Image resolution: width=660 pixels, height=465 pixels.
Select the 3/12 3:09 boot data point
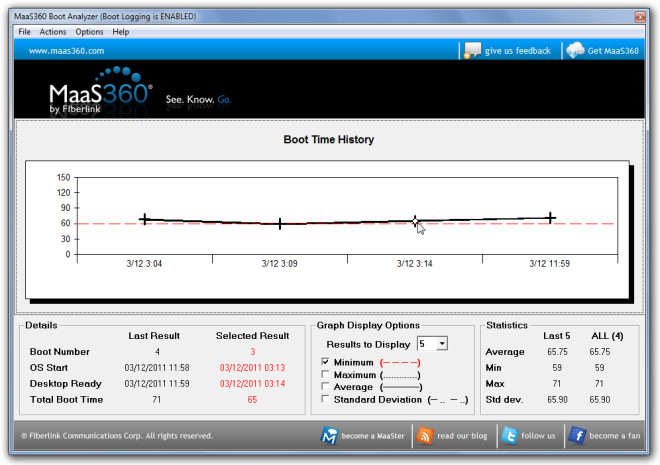[x=280, y=223]
